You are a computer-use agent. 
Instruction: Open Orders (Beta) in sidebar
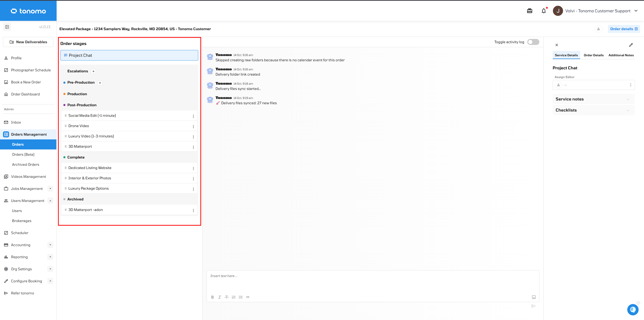(23, 154)
